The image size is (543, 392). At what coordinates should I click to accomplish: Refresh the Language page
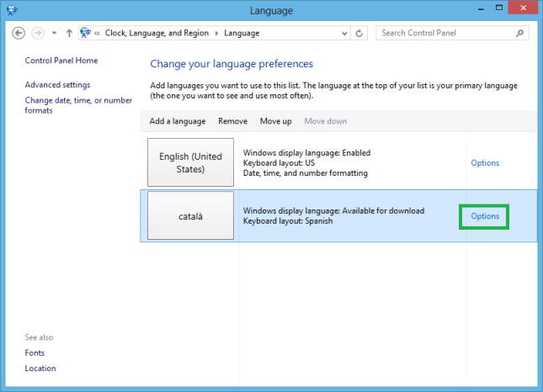pyautogui.click(x=359, y=33)
